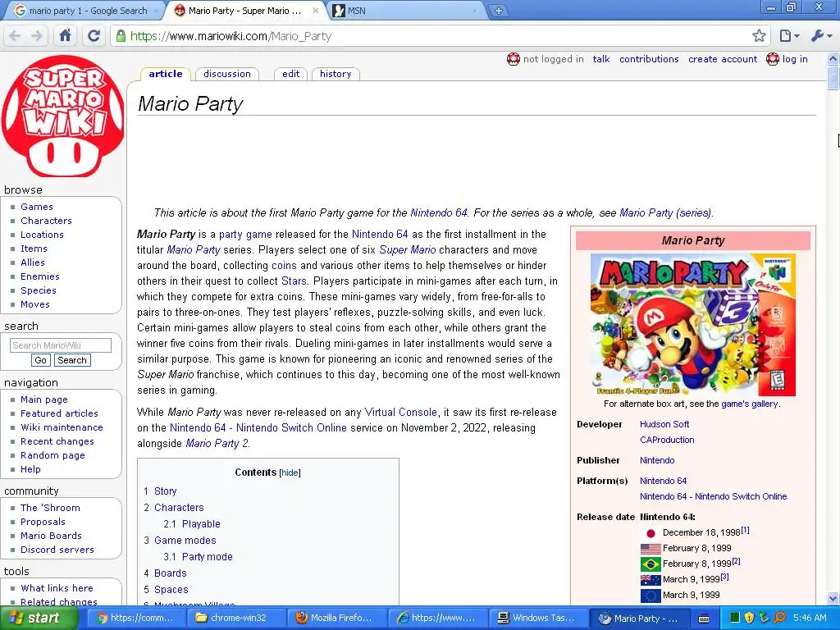Click the Japan flag release icon

tap(651, 533)
